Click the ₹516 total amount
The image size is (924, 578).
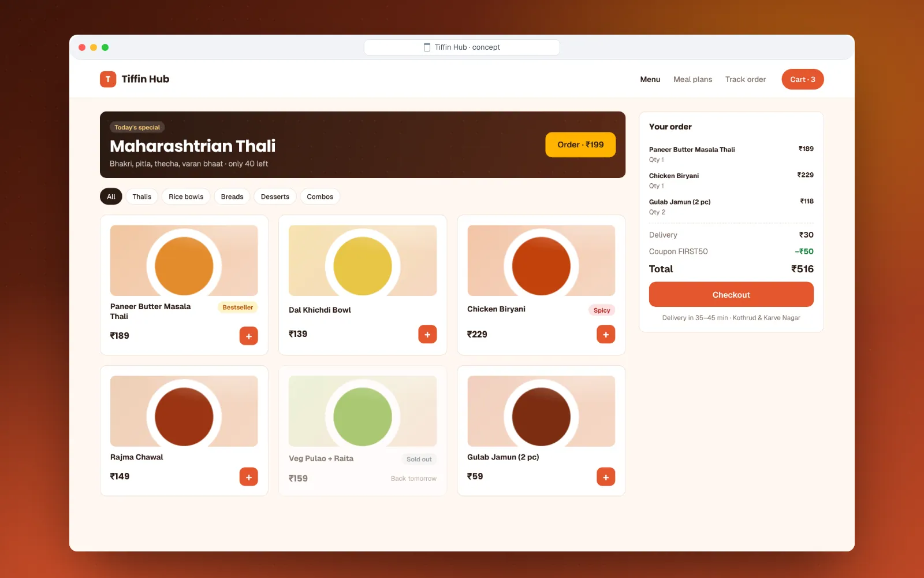coord(802,269)
